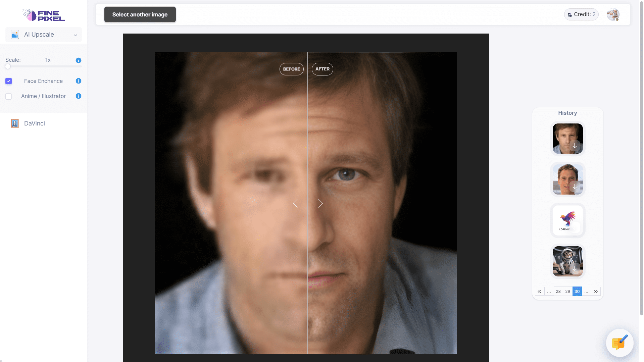Click the user profile avatar
This screenshot has width=644, height=362.
[613, 14]
